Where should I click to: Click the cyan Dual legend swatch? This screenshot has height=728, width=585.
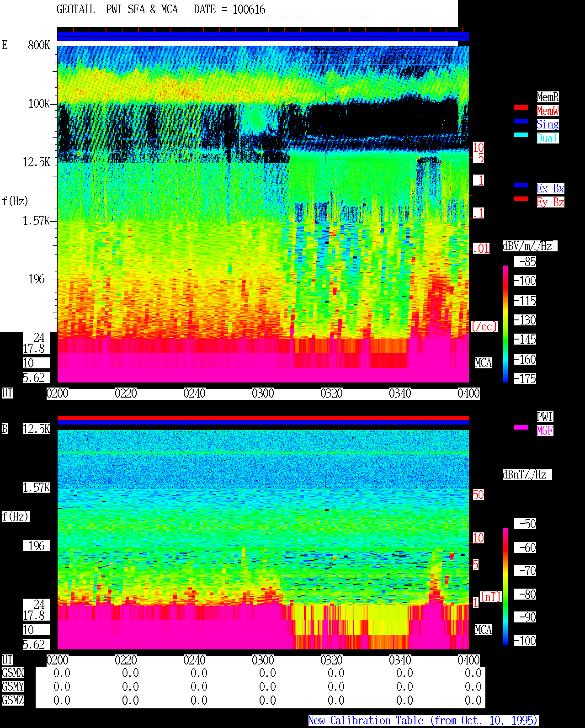coord(521,135)
